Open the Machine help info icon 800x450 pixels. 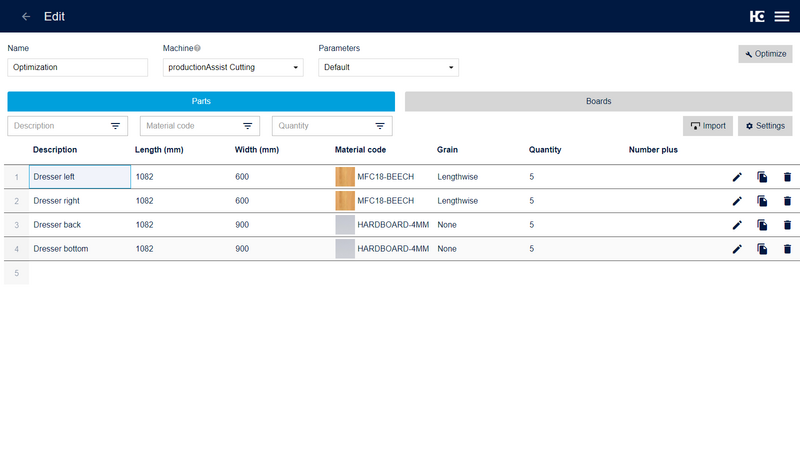click(x=197, y=48)
